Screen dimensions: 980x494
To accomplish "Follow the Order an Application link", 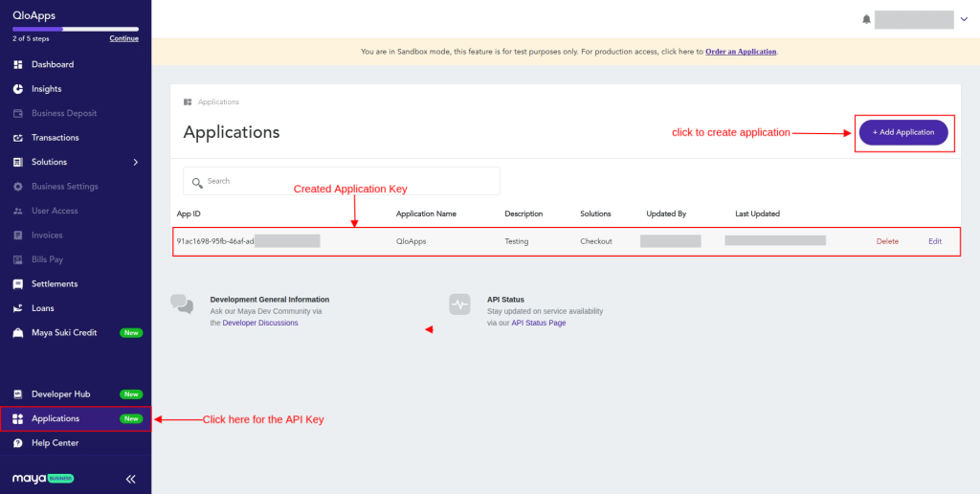I will coord(741,52).
